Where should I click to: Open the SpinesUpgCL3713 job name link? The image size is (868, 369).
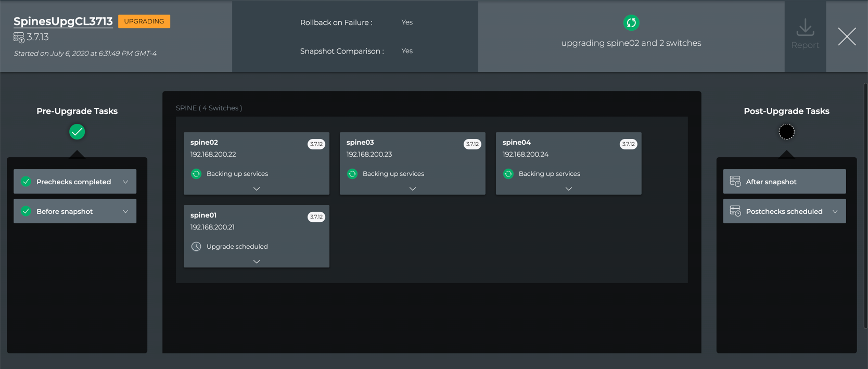63,21
